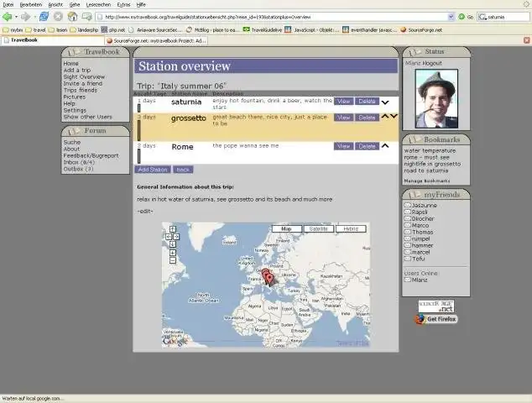Click the back button below stations

click(183, 170)
